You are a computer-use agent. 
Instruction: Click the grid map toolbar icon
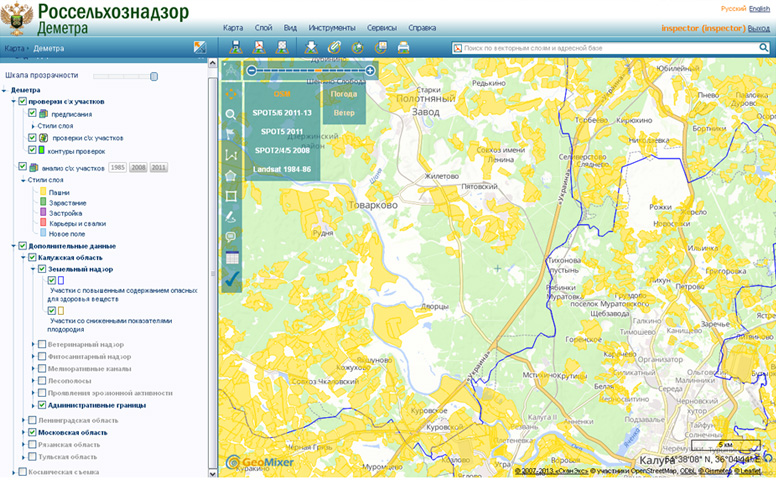(x=282, y=48)
